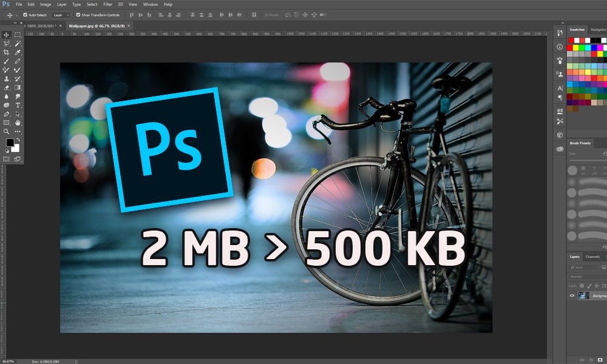This screenshot has width=607, height=364.
Task: Activate the Pen tool
Action: (6, 114)
